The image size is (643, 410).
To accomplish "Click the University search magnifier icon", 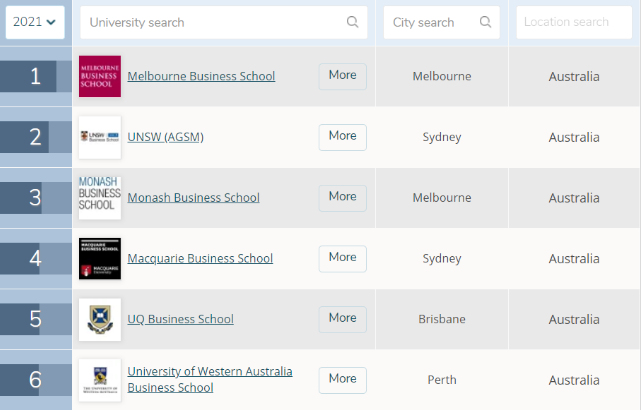I will (x=352, y=22).
